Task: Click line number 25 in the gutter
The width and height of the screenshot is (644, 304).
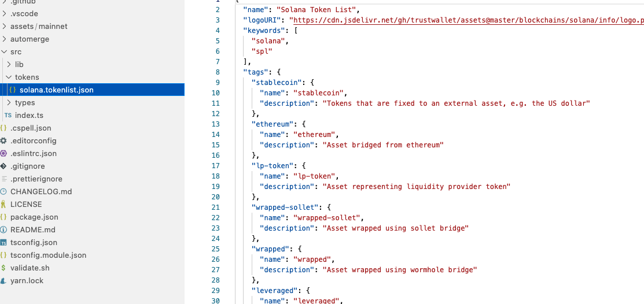Action: tap(216, 249)
